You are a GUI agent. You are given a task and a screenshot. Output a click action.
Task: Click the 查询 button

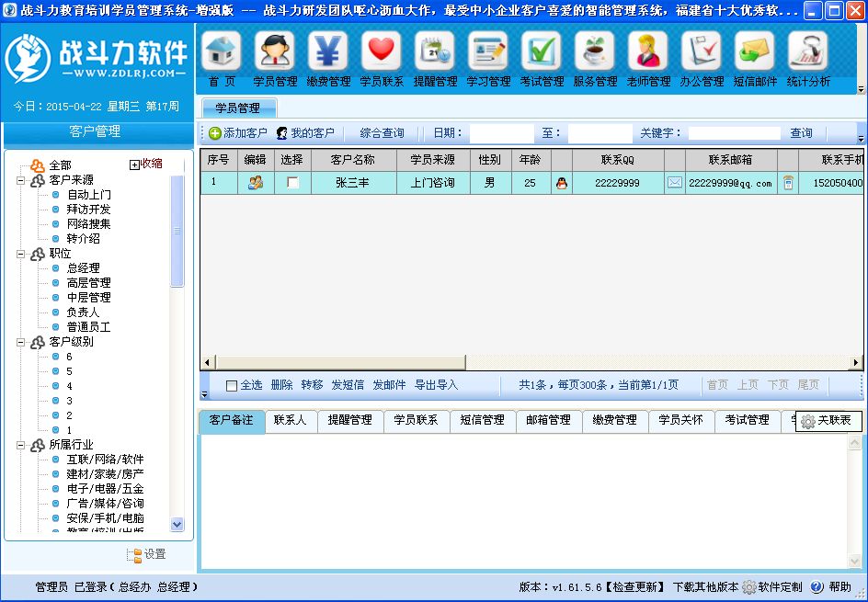click(x=801, y=133)
